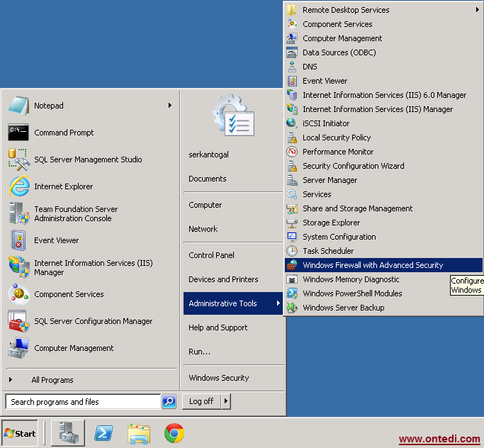Click the Services gear icon in submenu
Screen dimensions: 484x448
click(292, 194)
